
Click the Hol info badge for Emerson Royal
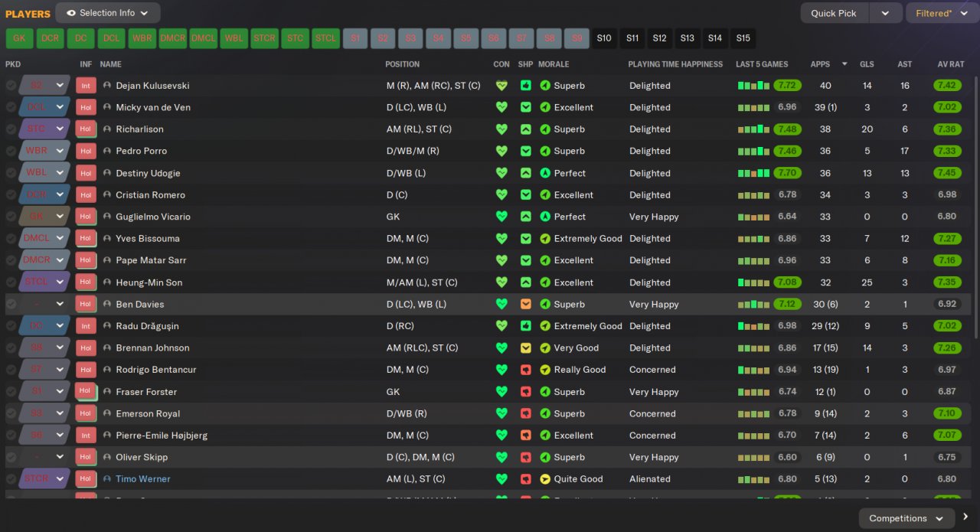(x=86, y=413)
